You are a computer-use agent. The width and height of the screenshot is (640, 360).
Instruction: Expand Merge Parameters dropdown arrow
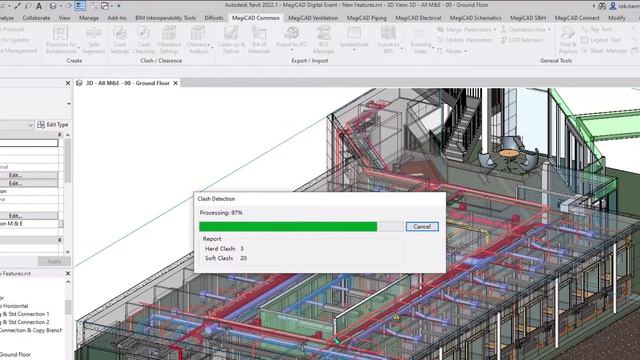[495, 30]
